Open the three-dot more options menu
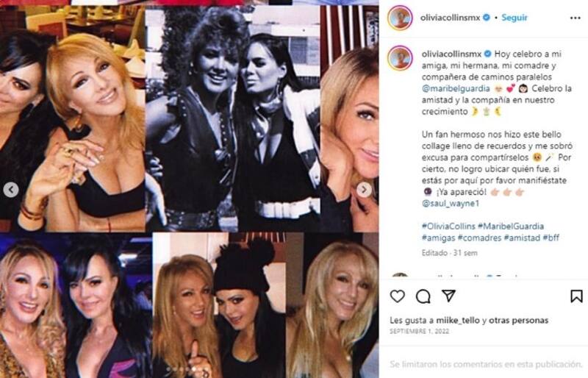The image size is (588, 378). point(576,18)
